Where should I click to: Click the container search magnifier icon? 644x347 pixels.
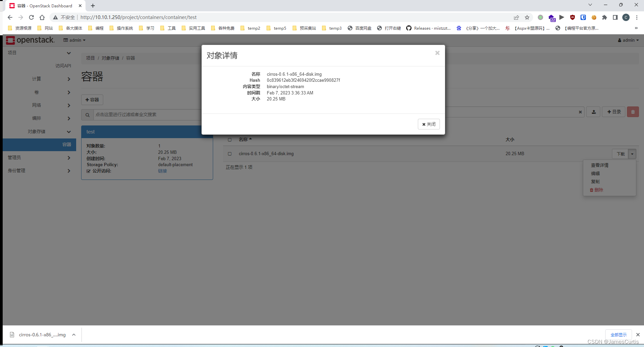88,115
